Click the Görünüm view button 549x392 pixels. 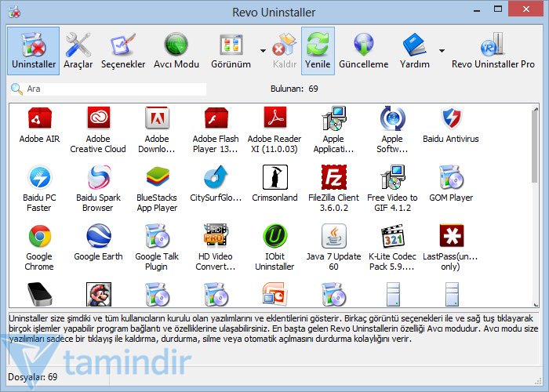(231, 51)
